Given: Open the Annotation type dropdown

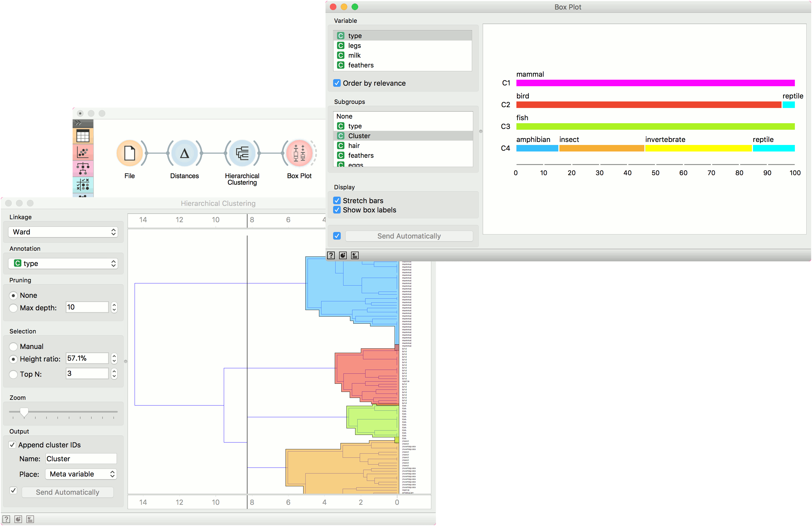Looking at the screenshot, I should point(63,263).
